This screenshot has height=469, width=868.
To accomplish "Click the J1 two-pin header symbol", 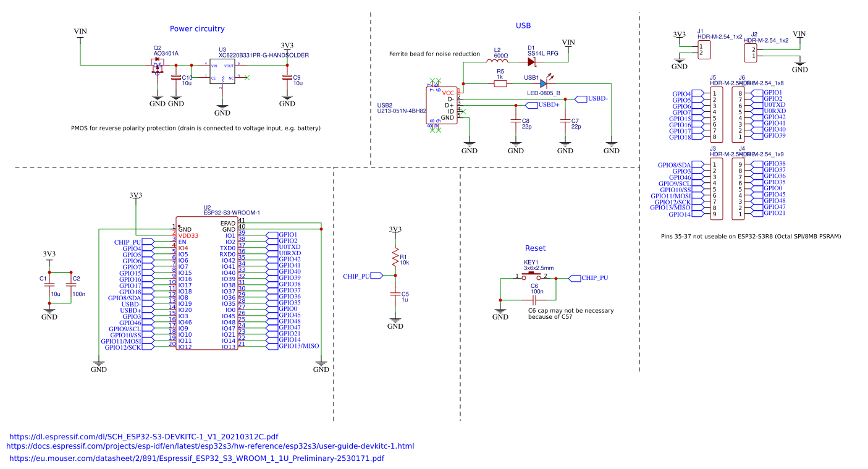I will tap(704, 50).
